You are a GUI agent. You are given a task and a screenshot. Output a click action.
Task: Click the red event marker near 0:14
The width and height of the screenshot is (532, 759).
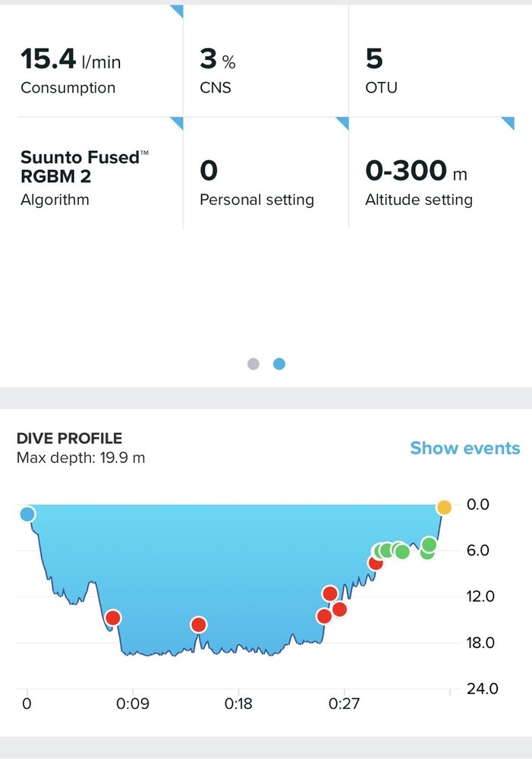click(x=198, y=625)
